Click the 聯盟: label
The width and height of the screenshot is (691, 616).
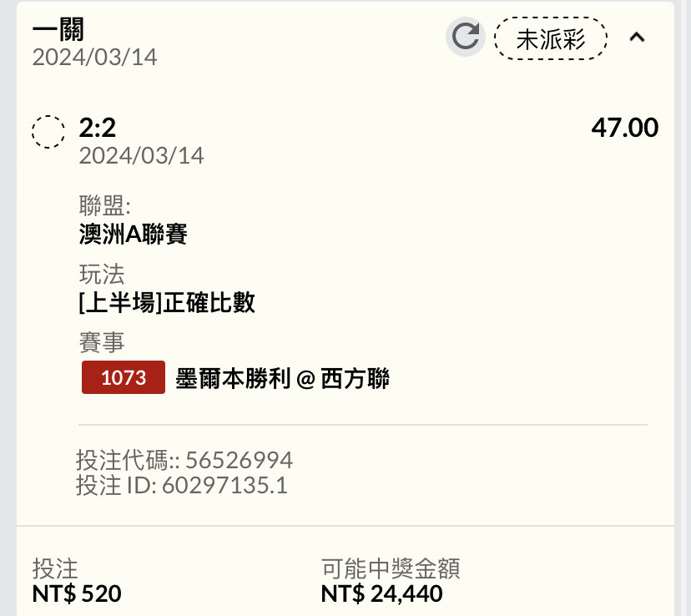(x=105, y=205)
